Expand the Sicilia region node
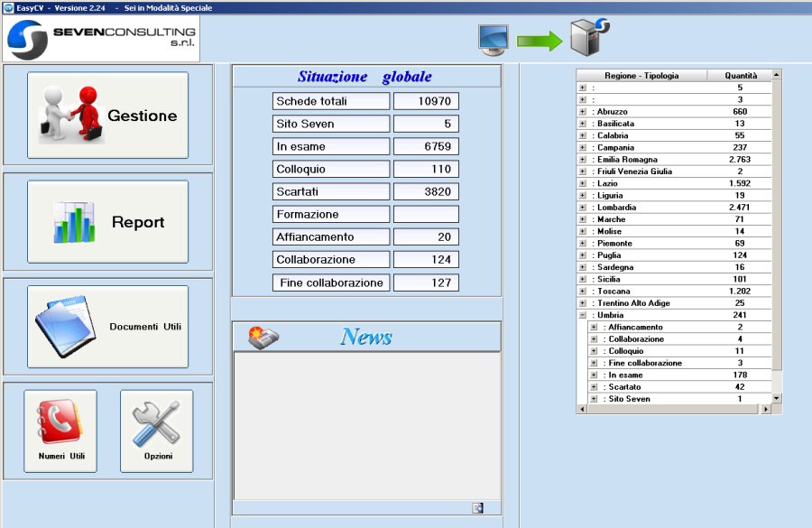Image resolution: width=812 pixels, height=528 pixels. click(x=583, y=279)
